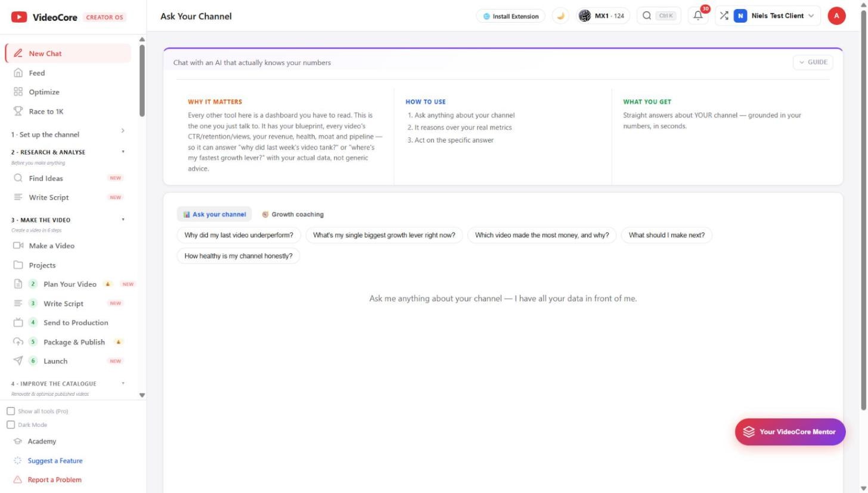Ask 'Which video made the most money'
The width and height of the screenshot is (868, 493).
542,235
